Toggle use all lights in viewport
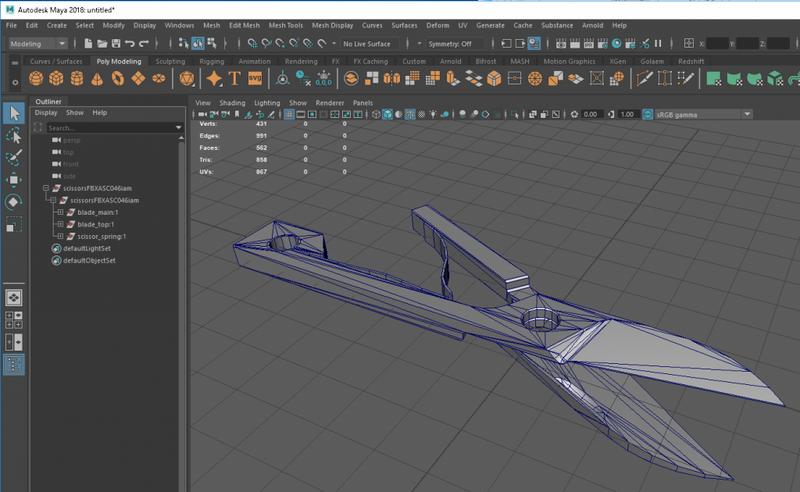800x492 pixels. [433, 114]
